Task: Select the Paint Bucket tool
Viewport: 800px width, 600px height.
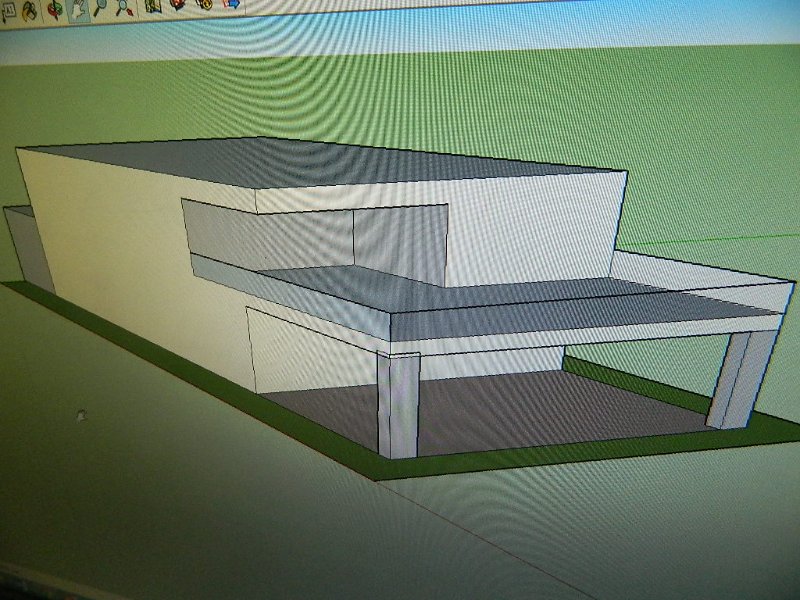Action: 30,9
